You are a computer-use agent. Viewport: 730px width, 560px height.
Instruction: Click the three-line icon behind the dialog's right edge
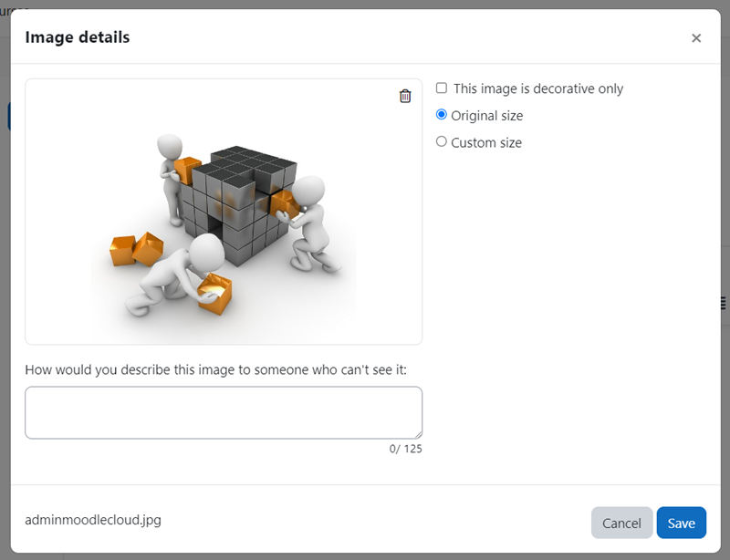pos(725,303)
